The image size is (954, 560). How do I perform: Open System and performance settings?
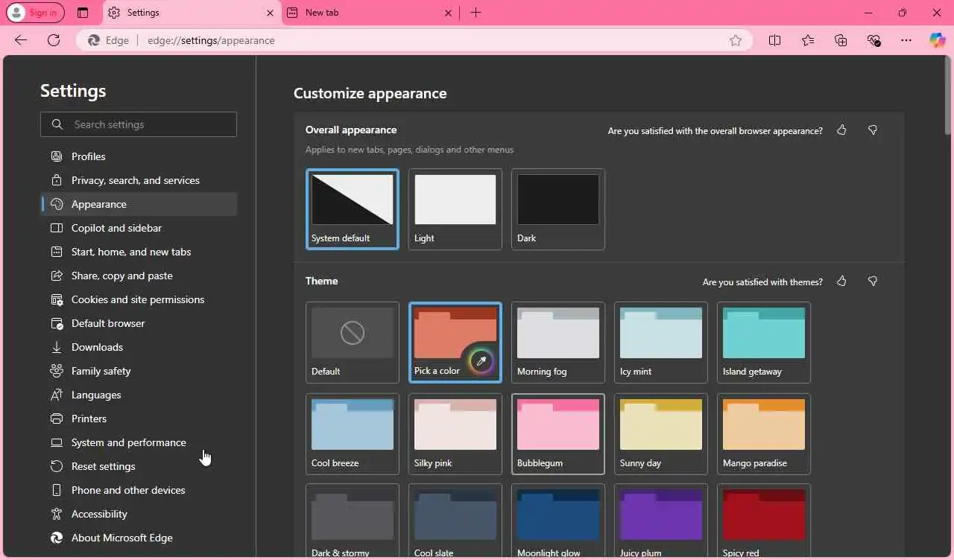139,442
